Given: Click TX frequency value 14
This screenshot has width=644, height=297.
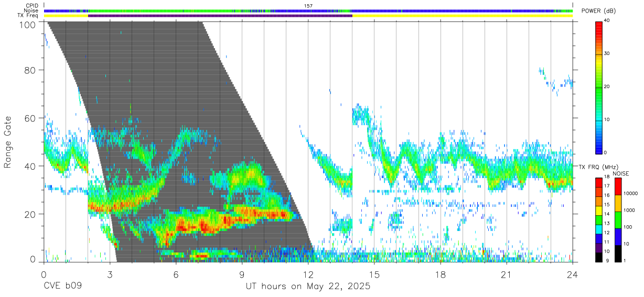Looking at the screenshot, I should pyautogui.click(x=606, y=214).
